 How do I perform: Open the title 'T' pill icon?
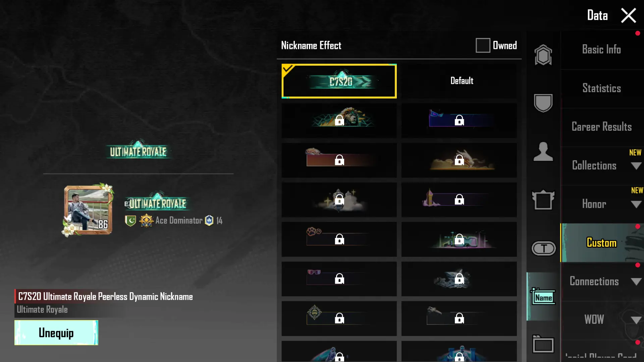coord(543,248)
